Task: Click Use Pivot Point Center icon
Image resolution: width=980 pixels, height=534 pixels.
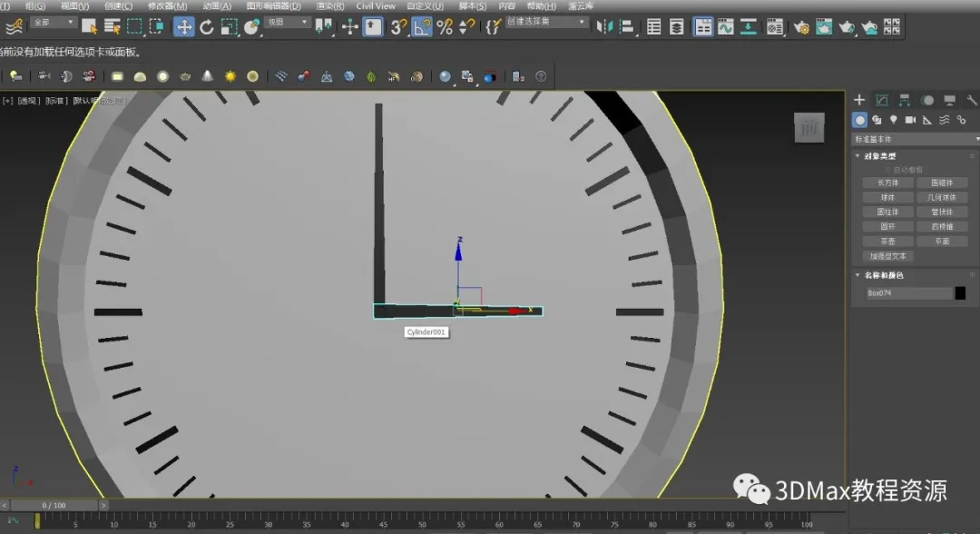Action: (324, 27)
